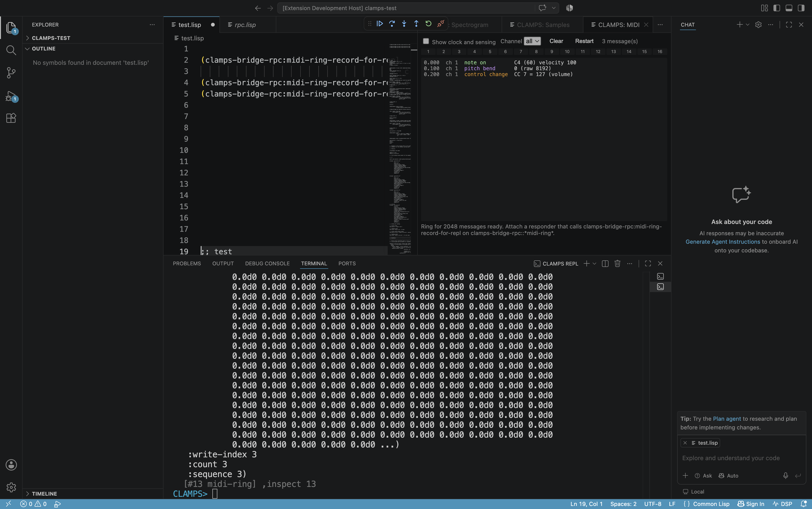Collapse the OUTLINE section
Screen dimensions: 812x509
coord(43,49)
